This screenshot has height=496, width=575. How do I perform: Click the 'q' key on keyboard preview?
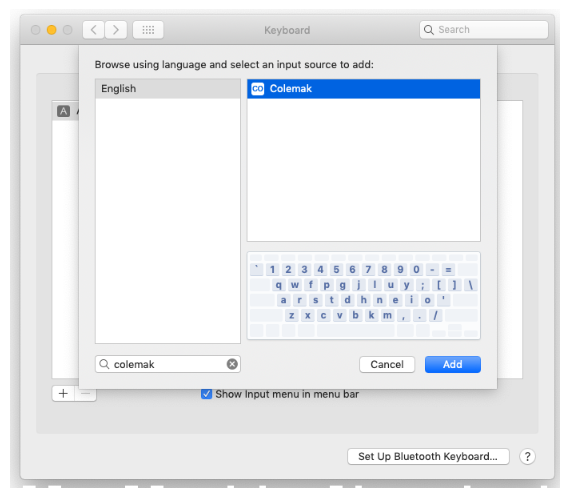tap(279, 285)
